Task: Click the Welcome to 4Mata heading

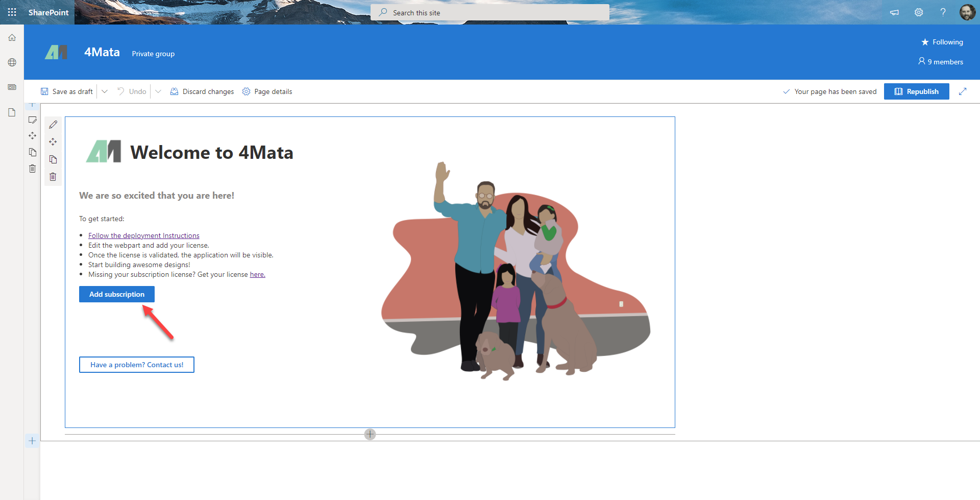Action: click(212, 152)
